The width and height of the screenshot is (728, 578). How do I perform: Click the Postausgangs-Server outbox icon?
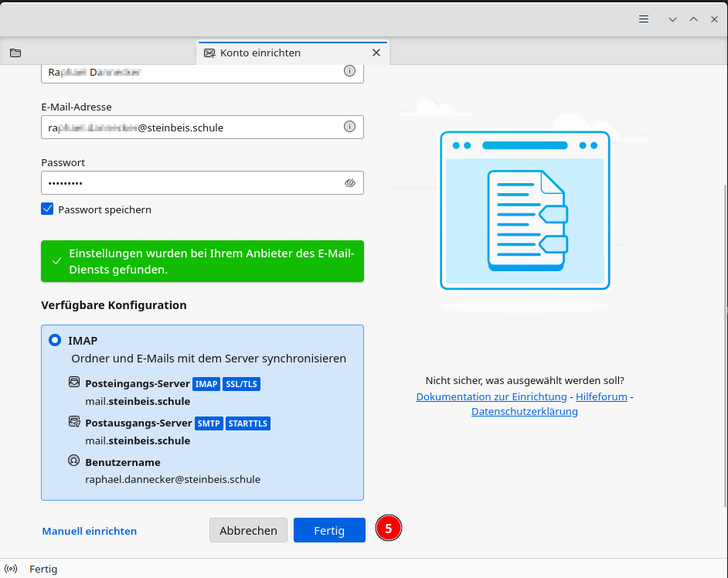pyautogui.click(x=74, y=422)
